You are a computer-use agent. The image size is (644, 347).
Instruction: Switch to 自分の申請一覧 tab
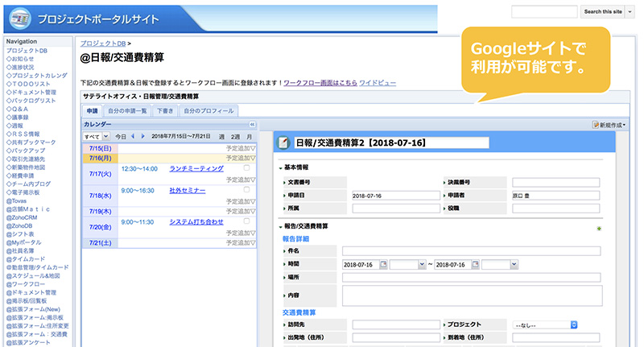[x=127, y=111]
